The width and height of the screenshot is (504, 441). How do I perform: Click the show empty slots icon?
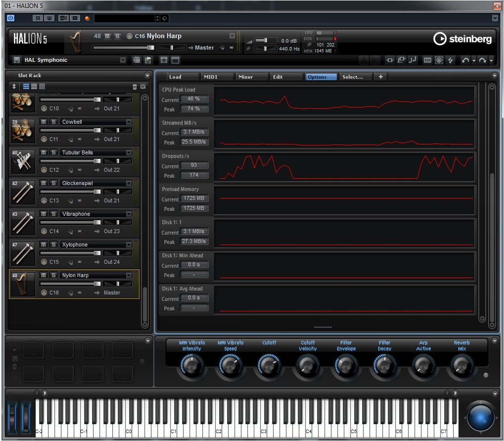143,87
